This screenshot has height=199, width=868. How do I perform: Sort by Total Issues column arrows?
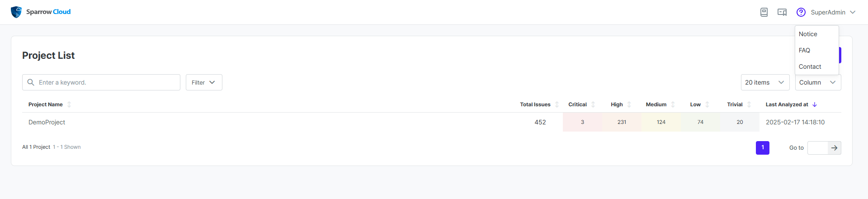557,104
